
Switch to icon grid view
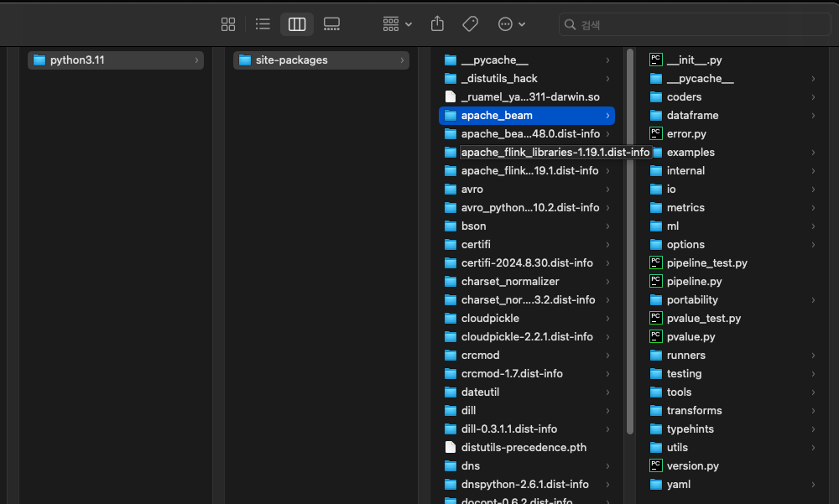coord(228,24)
